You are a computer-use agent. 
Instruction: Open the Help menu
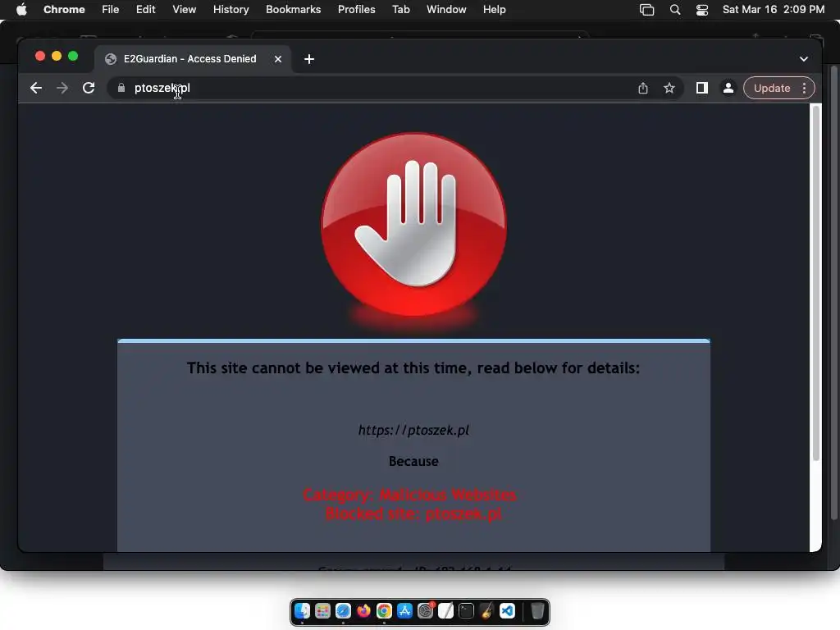(494, 10)
